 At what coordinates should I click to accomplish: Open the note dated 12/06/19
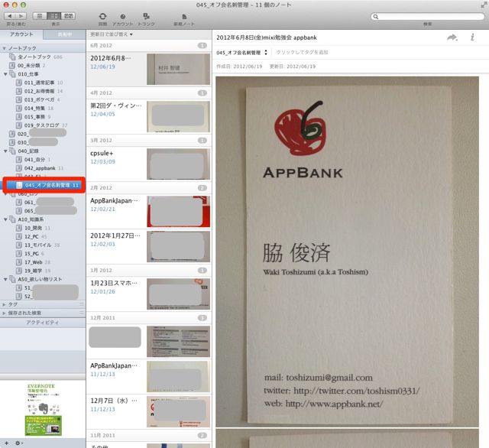(149, 70)
